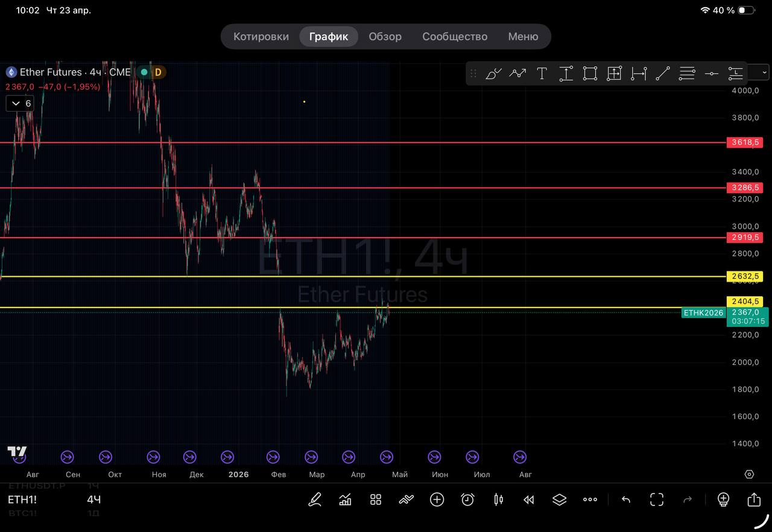The width and height of the screenshot is (772, 532).
Task: Select the Trend line tool
Action: 663,74
